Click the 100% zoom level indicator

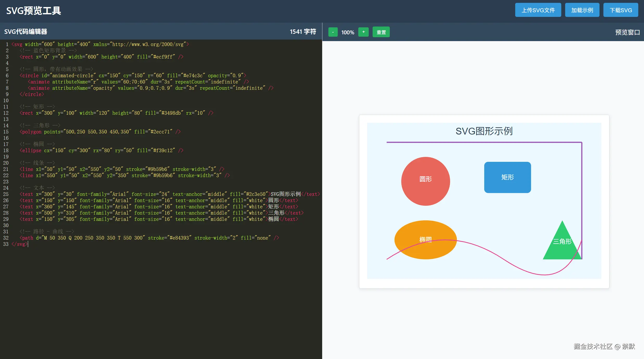pyautogui.click(x=348, y=32)
